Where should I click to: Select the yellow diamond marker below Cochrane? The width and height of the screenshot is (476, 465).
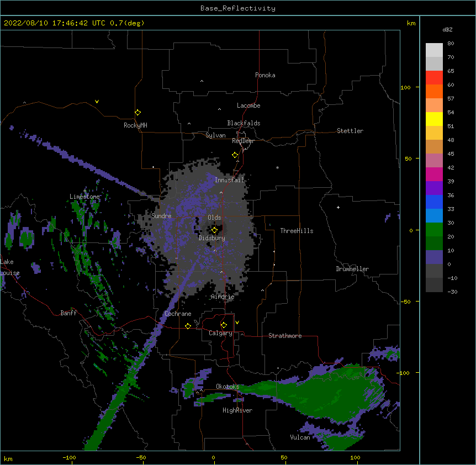(188, 326)
